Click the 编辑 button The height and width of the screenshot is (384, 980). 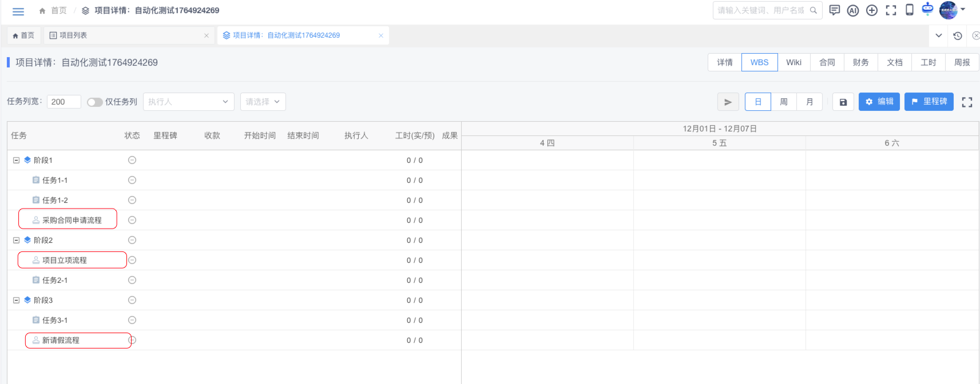[879, 102]
